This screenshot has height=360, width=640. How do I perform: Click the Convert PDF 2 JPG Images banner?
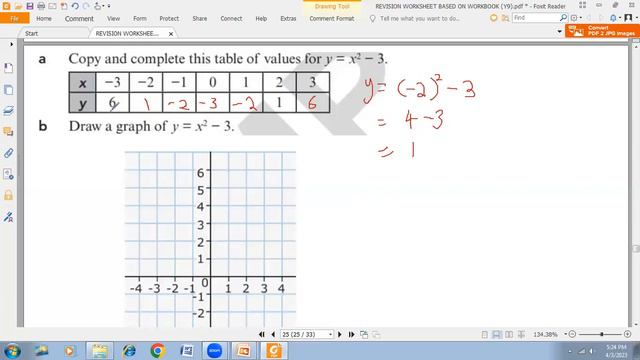pos(602,31)
